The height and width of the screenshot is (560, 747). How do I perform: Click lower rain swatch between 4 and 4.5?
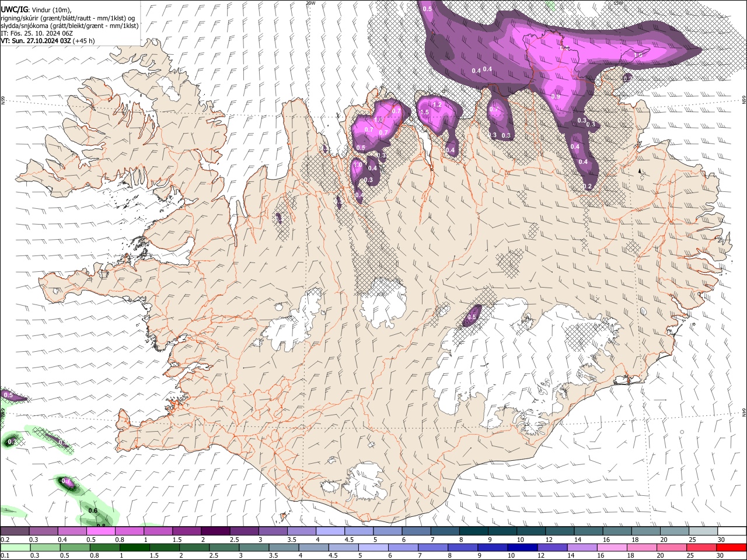click(x=313, y=547)
